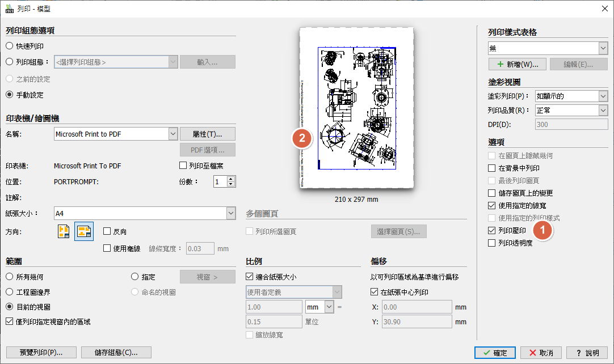Toggle 僅列印指定視窗內的區域 checkbox
614x364 pixels.
click(10, 321)
